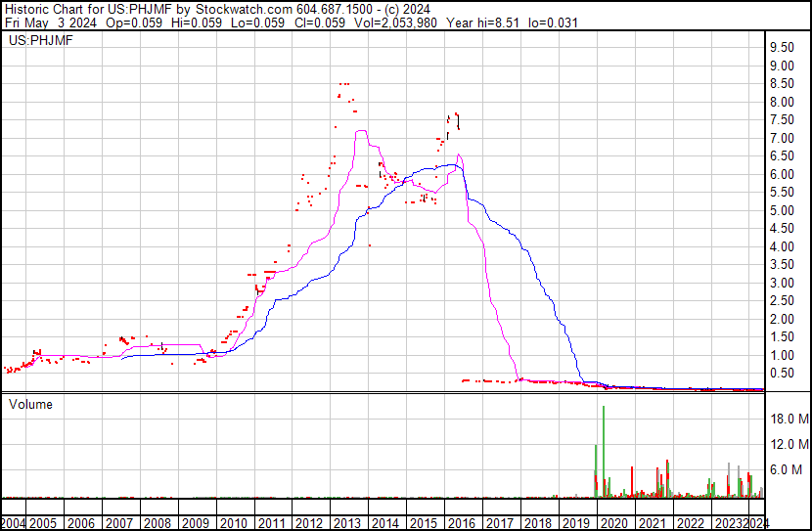
Task: Select the 2007 year on time axis
Action: (119, 524)
